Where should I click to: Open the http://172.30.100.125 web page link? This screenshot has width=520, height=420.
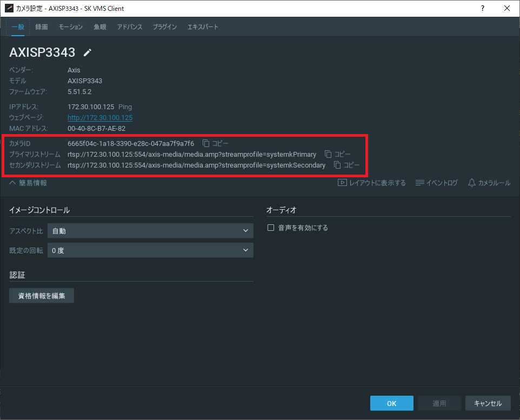100,117
